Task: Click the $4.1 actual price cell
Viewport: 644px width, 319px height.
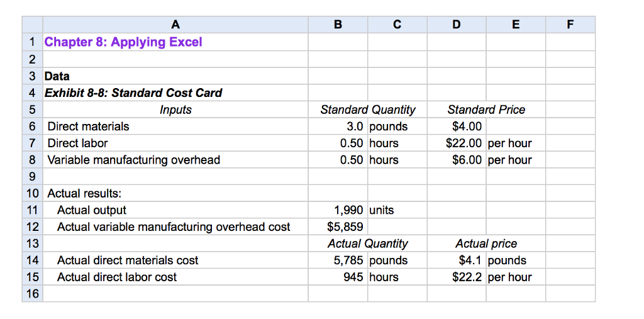Action: click(x=457, y=260)
